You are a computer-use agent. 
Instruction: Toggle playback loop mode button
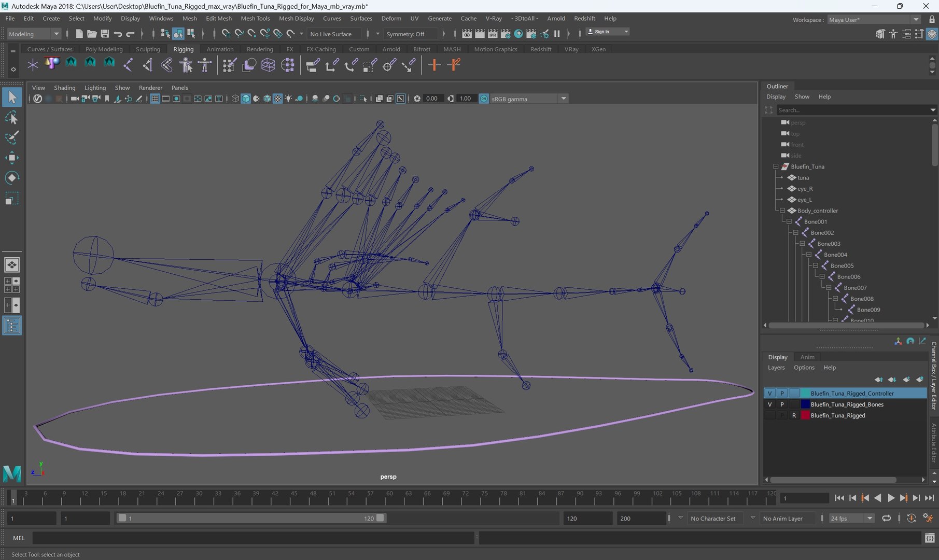887,518
